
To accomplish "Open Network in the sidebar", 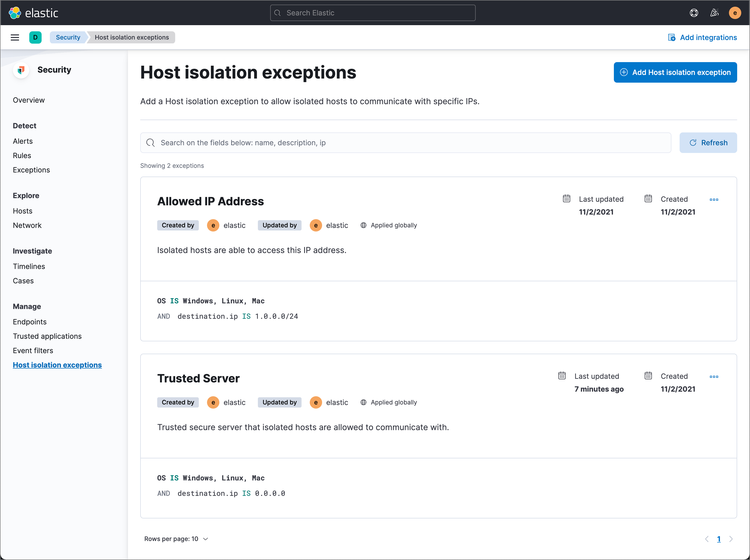I will (27, 226).
